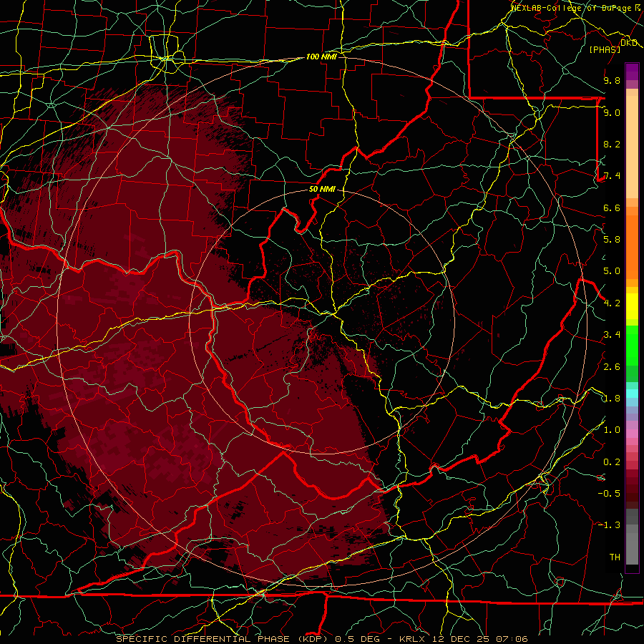Click the TH threshold label

(x=615, y=557)
